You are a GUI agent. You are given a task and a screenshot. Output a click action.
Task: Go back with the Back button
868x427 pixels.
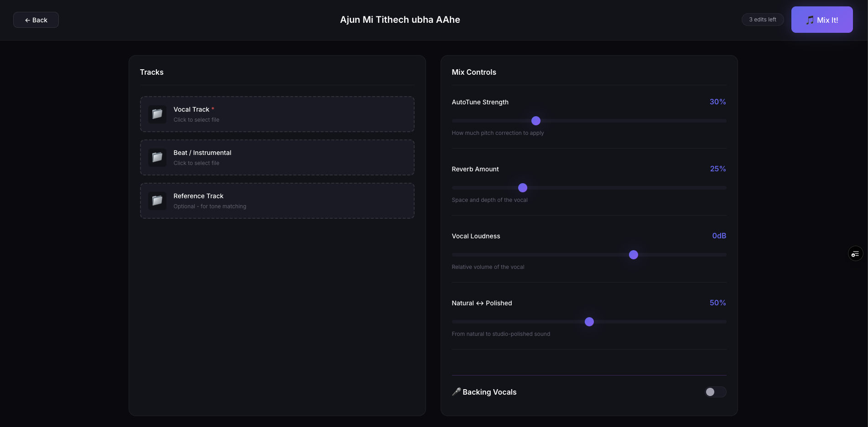[36, 20]
